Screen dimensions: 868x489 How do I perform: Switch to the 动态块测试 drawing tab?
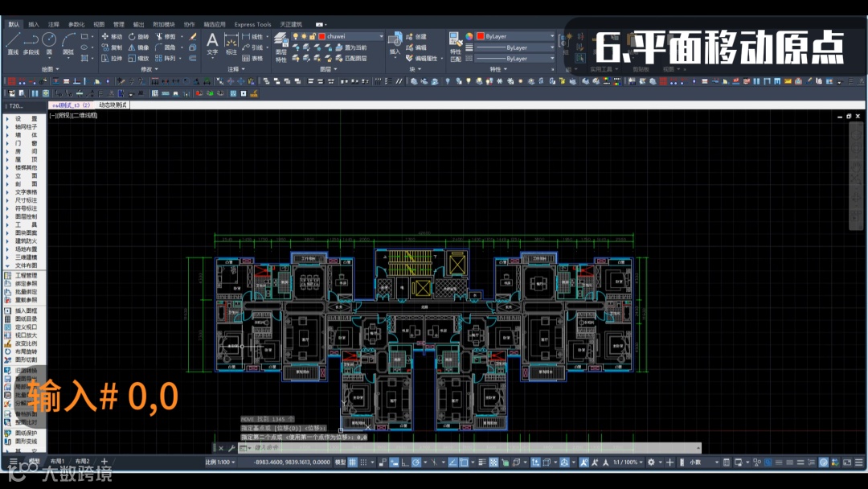[x=113, y=105]
